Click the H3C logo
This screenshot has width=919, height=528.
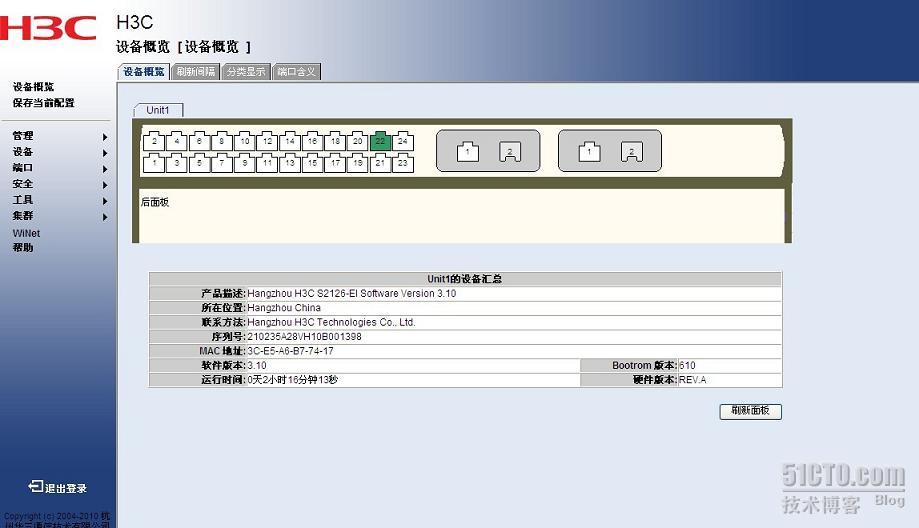[48, 28]
